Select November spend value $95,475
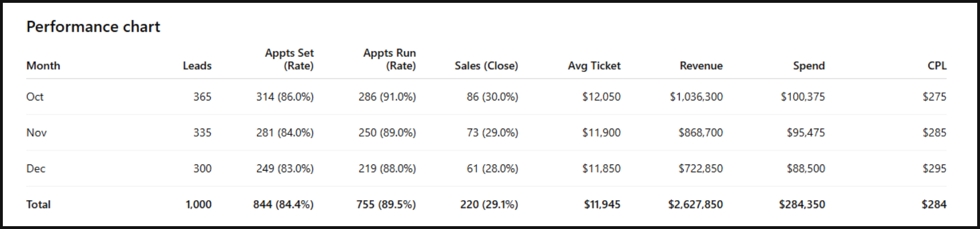980x229 pixels. point(806,133)
